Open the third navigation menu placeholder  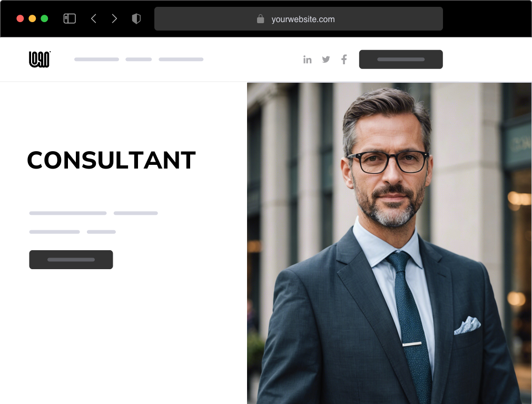181,60
